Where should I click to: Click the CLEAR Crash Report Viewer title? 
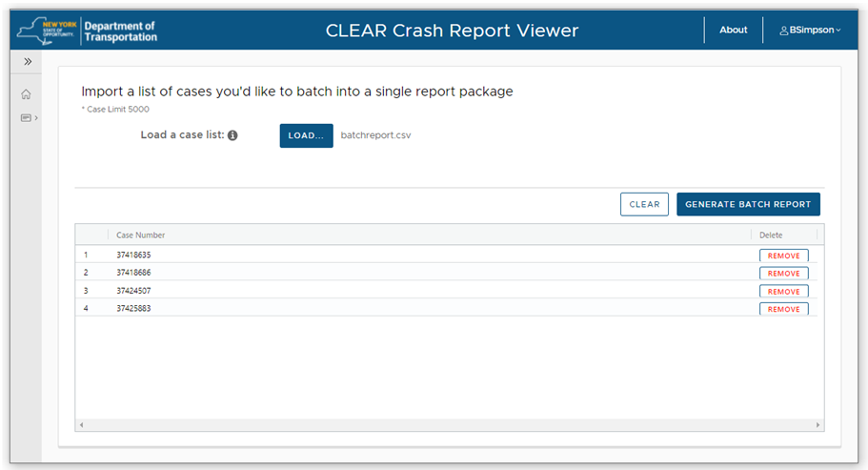coord(452,31)
